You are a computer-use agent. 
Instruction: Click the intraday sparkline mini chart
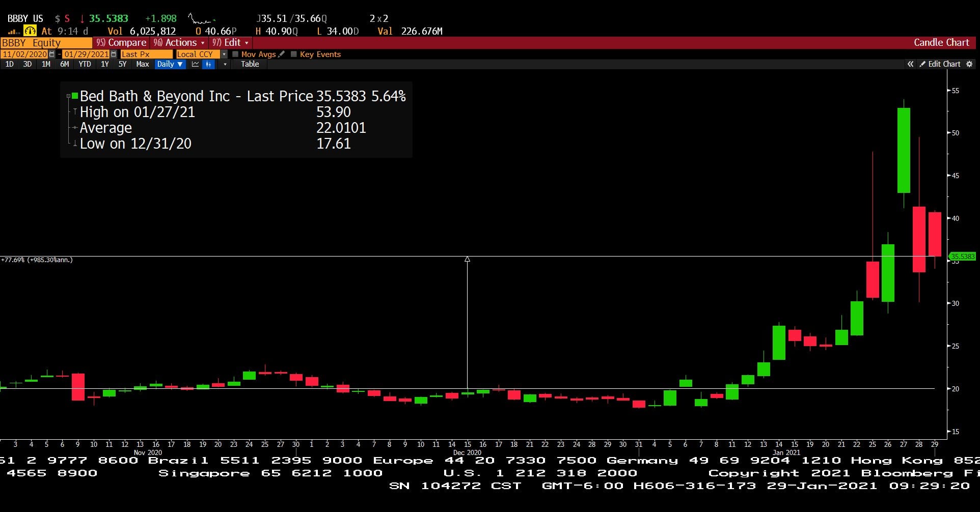tap(202, 19)
